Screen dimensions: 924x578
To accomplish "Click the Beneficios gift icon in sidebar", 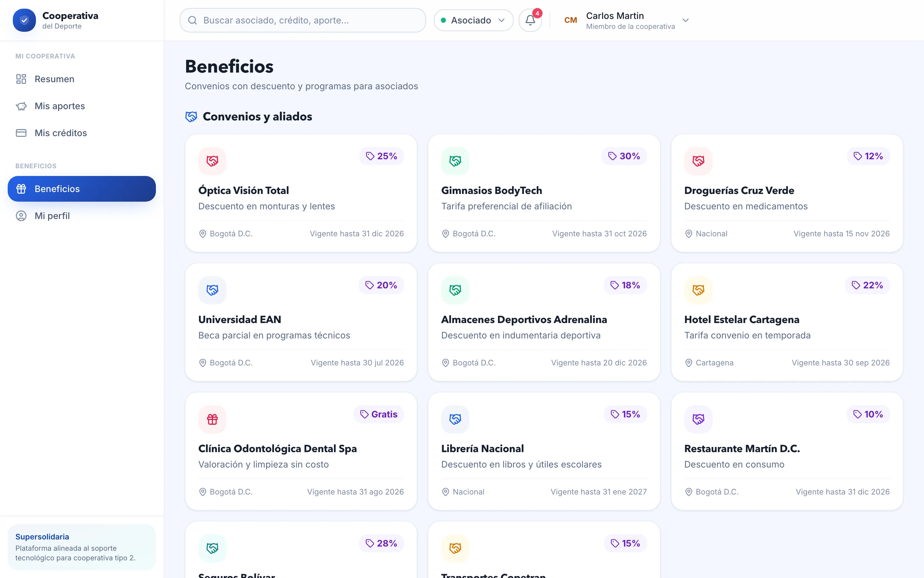I will [21, 189].
